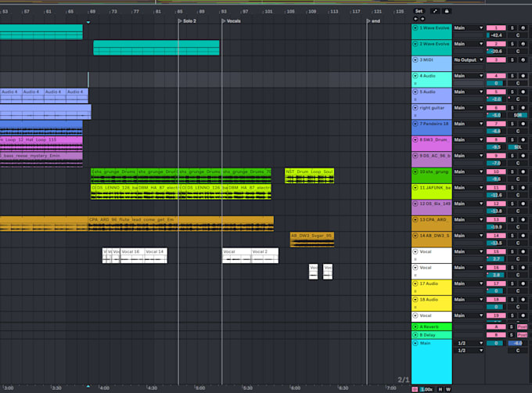Image resolution: width=532 pixels, height=393 pixels.
Task: Adjust Main track volume showing -6.0
Action: tap(517, 343)
